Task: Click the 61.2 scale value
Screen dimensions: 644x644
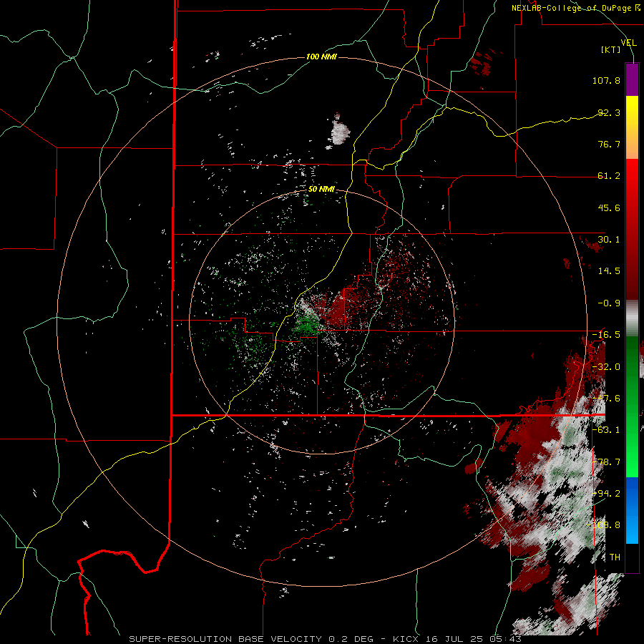Action: (x=609, y=176)
